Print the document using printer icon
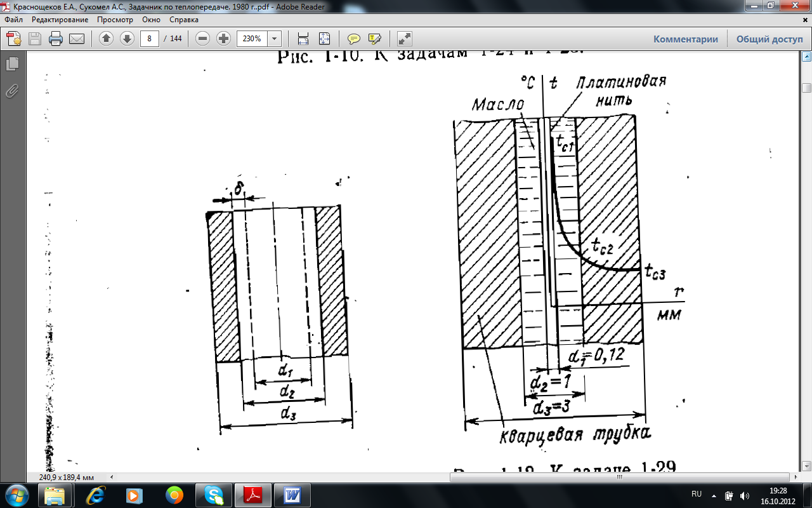The image size is (812, 508). coord(56,39)
